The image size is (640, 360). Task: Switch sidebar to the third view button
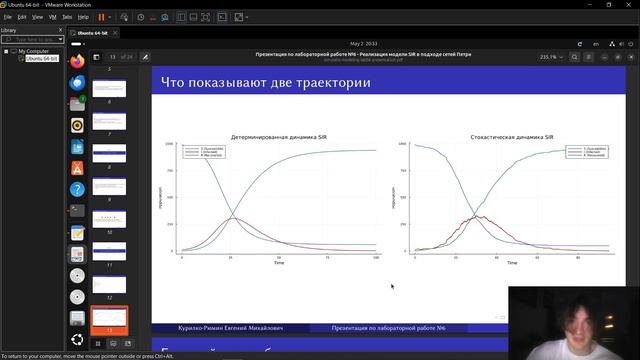[x=128, y=344]
